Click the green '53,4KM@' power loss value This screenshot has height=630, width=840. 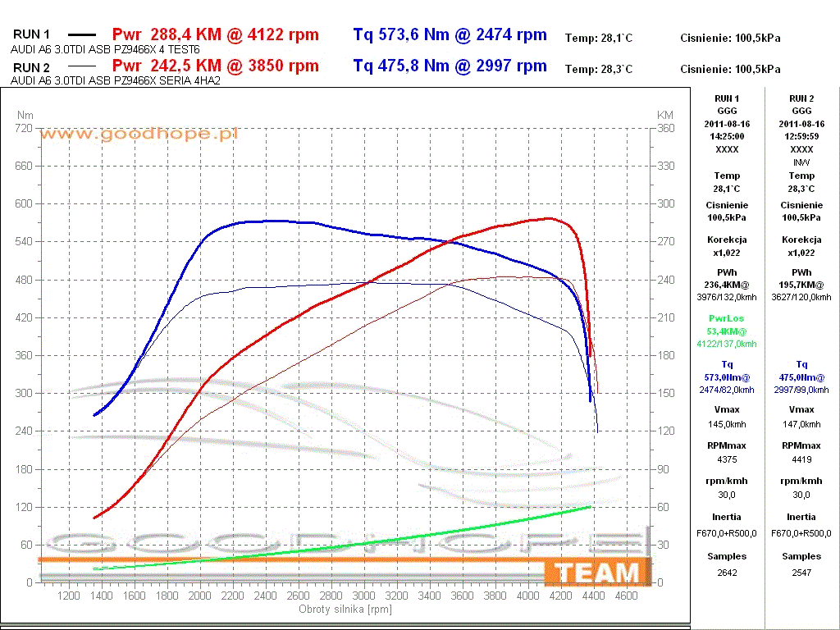(727, 331)
